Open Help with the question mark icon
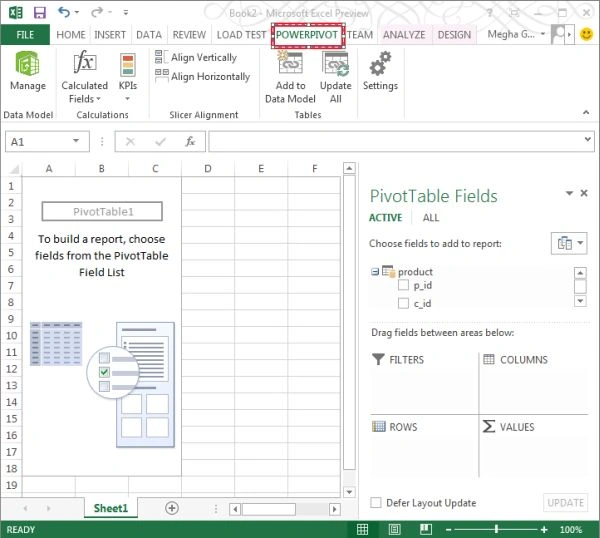The image size is (600, 538). tap(489, 13)
